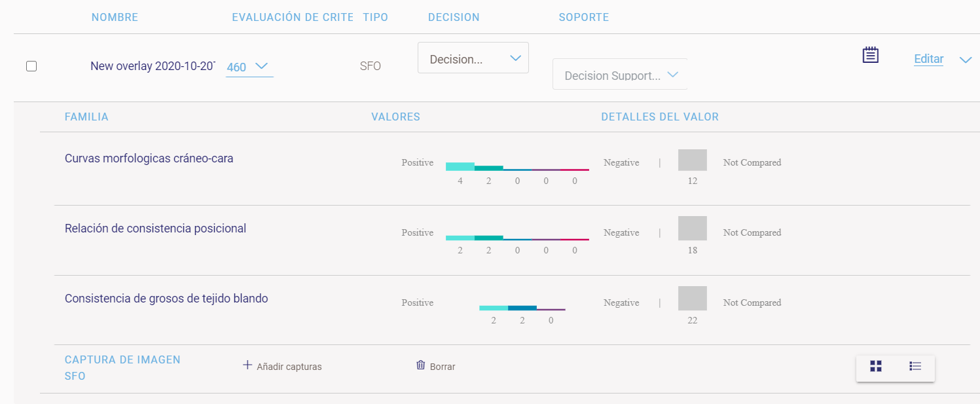Select the Curvas morfologicas cráneo-cara row
The image size is (980, 404).
coord(149,158)
